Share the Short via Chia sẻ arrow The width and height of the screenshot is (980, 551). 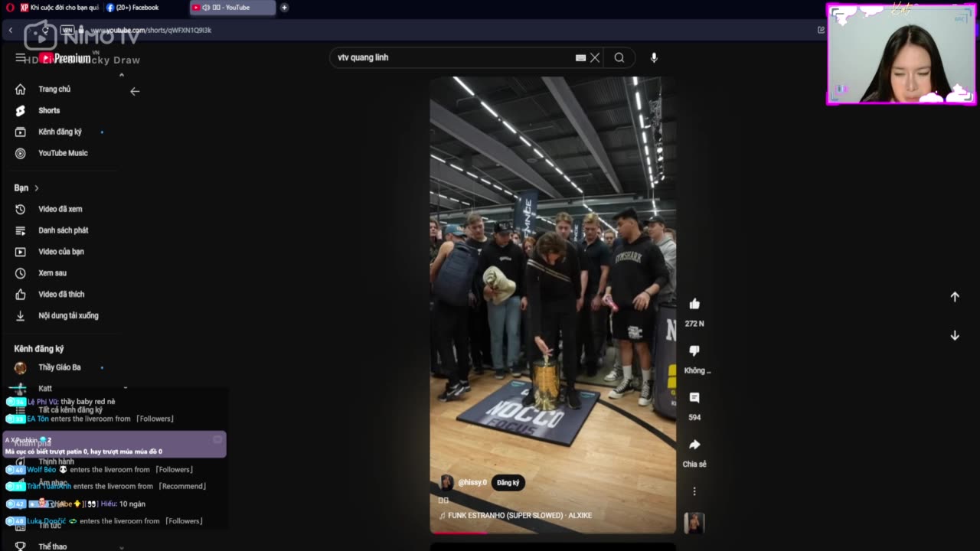click(x=694, y=445)
